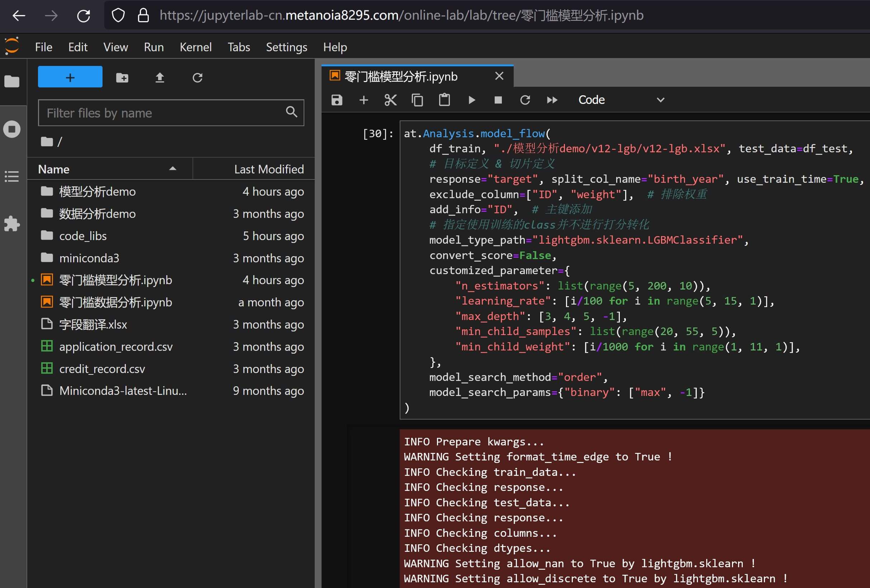870x588 pixels.
Task: Open the Kernel menu
Action: click(195, 47)
